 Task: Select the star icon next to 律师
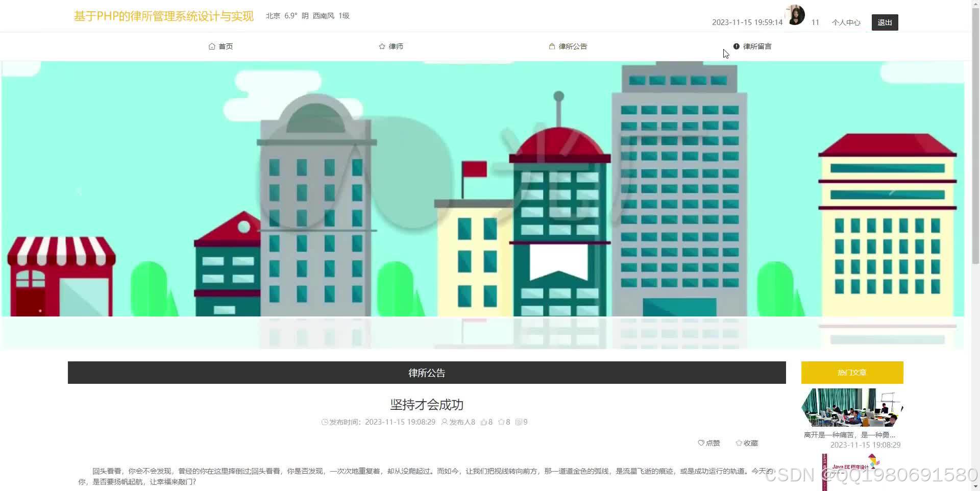(381, 46)
